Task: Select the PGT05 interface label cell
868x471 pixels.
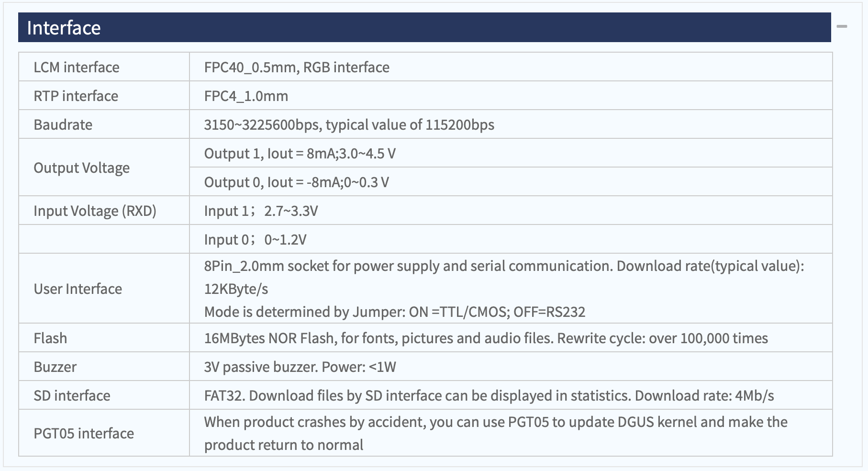Action: coord(104,433)
